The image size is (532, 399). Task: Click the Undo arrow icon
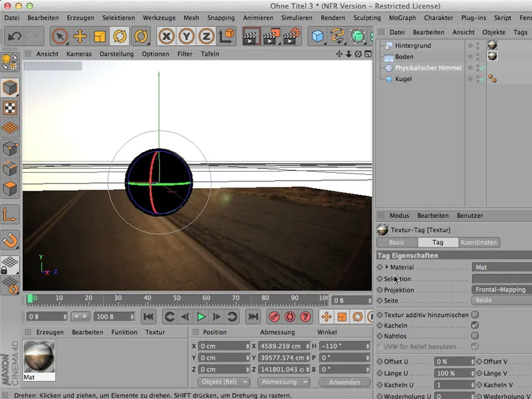coord(15,36)
